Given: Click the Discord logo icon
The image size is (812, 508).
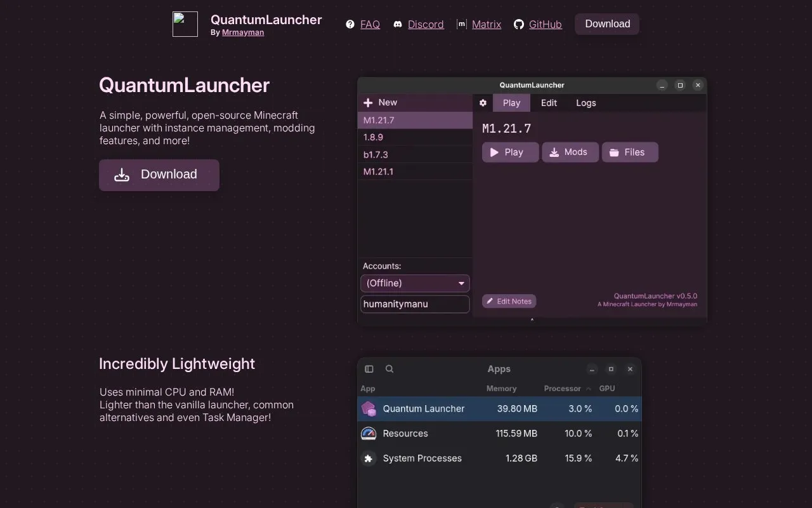Looking at the screenshot, I should 398,24.
